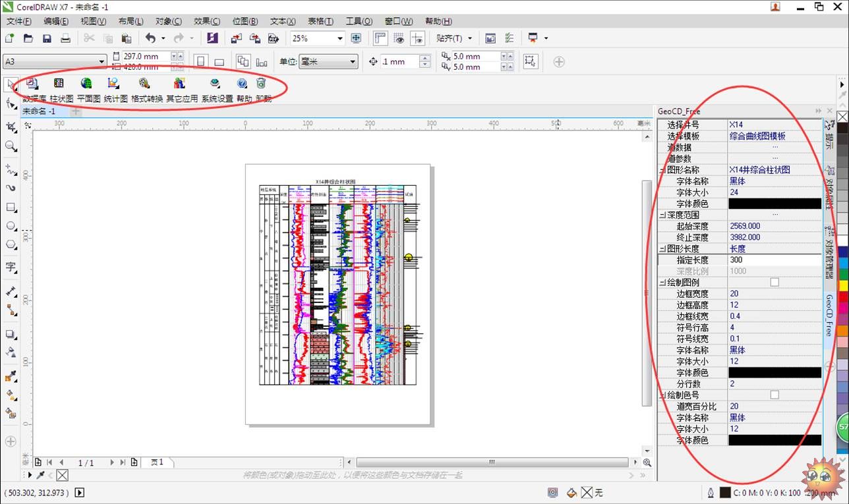The width and height of the screenshot is (849, 504).
Task: Click the 道参数 ellipsis button
Action: click(775, 158)
